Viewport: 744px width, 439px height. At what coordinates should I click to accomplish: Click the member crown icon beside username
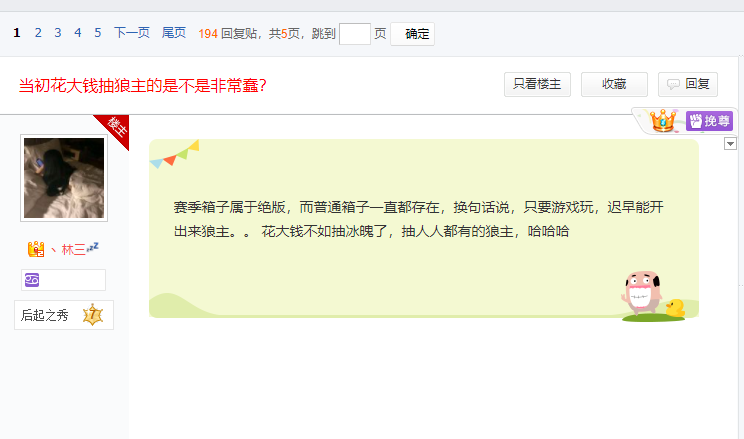point(36,249)
